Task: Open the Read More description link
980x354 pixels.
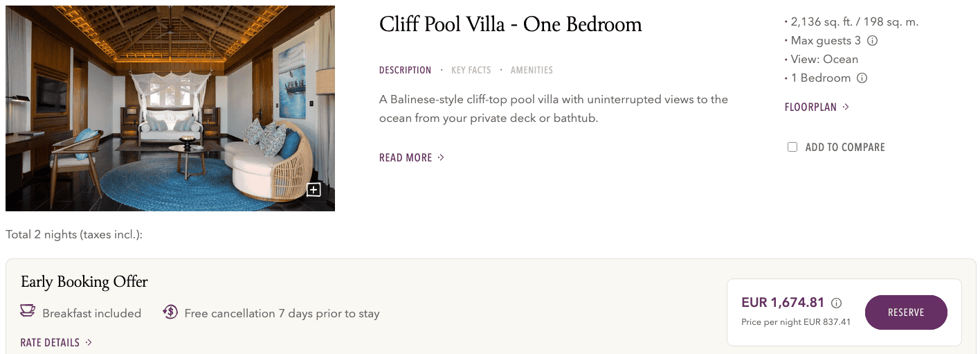Action: 406,158
